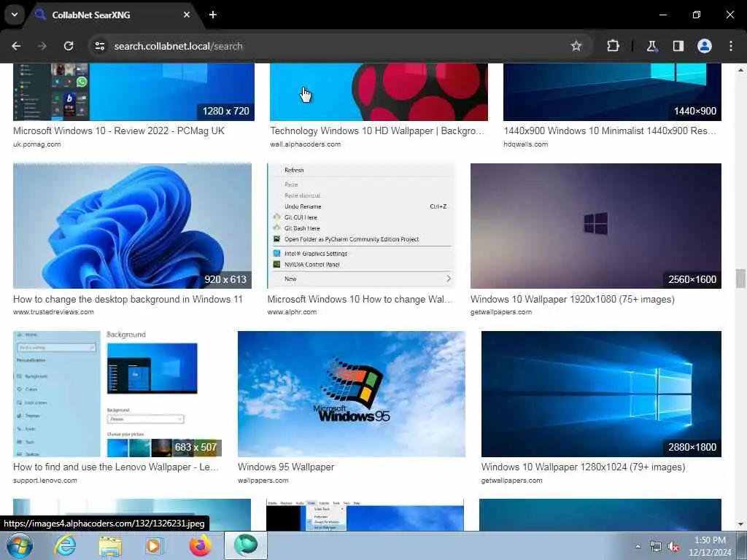Click the address bar URL field
Screen dimensions: 747x560
coord(333,46)
